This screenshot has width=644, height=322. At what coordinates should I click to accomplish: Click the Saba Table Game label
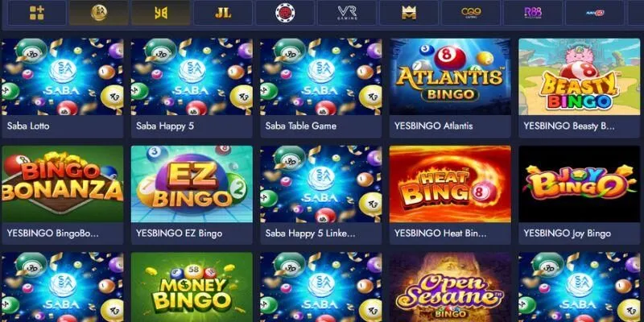[x=300, y=126]
